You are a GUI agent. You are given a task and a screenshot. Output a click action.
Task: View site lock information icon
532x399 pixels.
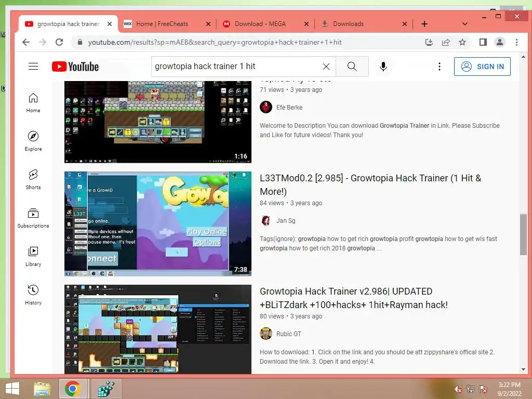point(80,42)
